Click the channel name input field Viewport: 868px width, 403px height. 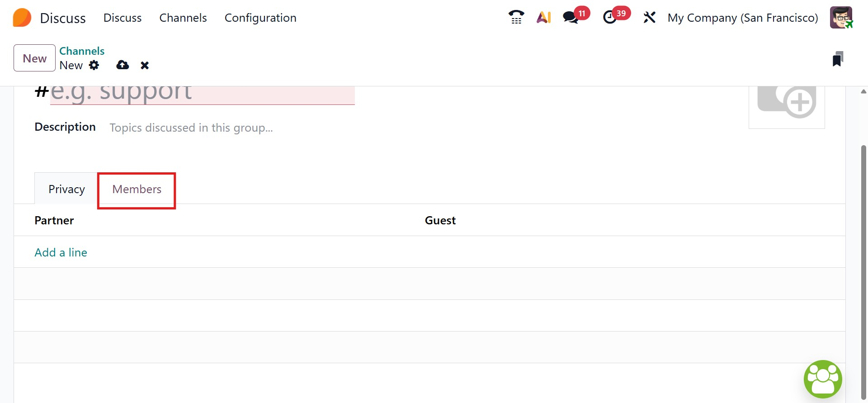[x=202, y=94]
